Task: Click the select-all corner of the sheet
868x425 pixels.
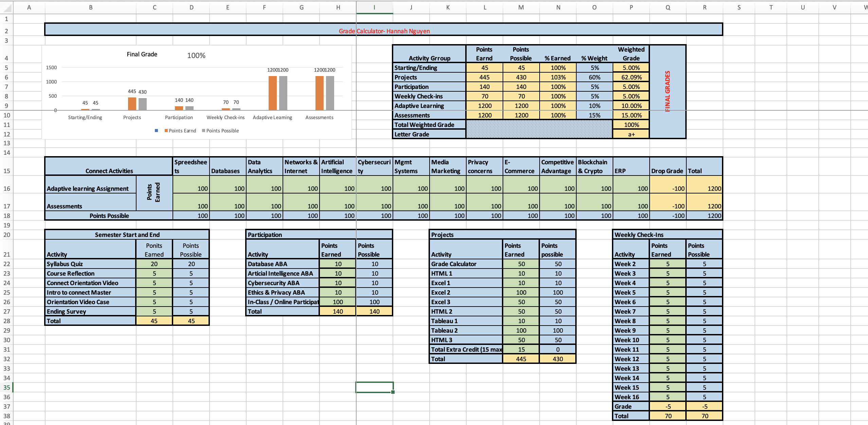Action: pos(6,7)
